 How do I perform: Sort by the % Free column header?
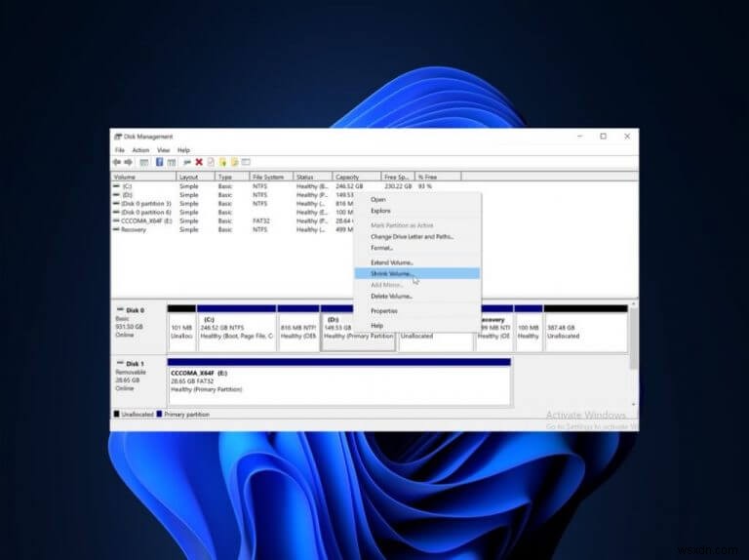438,177
